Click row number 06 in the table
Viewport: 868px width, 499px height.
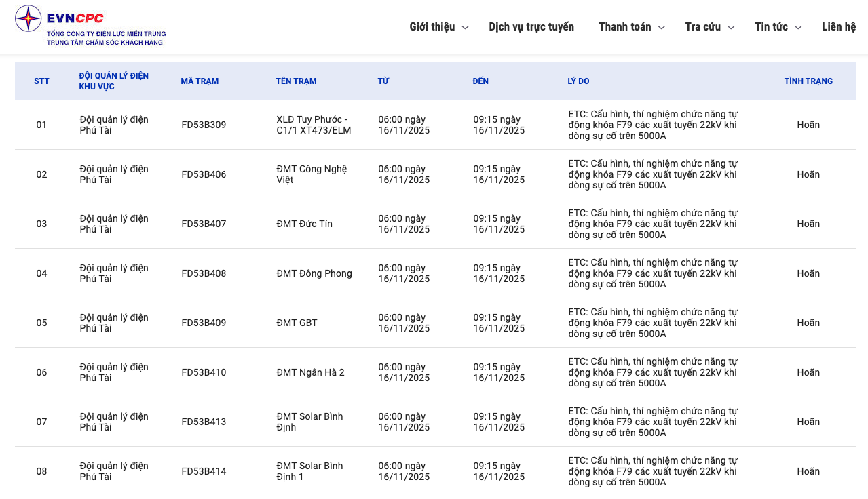click(41, 372)
